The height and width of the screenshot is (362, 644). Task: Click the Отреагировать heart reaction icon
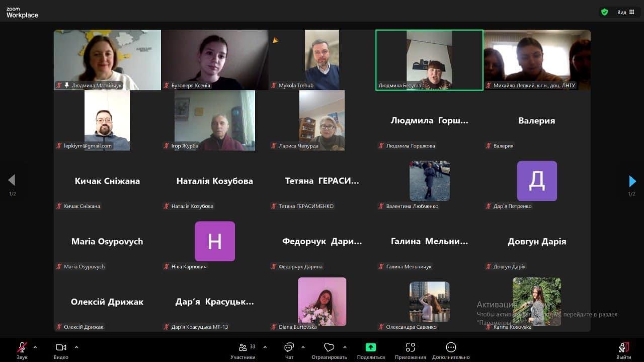click(x=329, y=348)
